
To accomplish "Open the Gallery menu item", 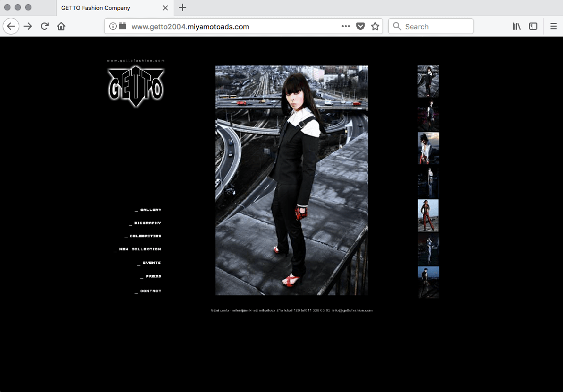I will click(150, 210).
